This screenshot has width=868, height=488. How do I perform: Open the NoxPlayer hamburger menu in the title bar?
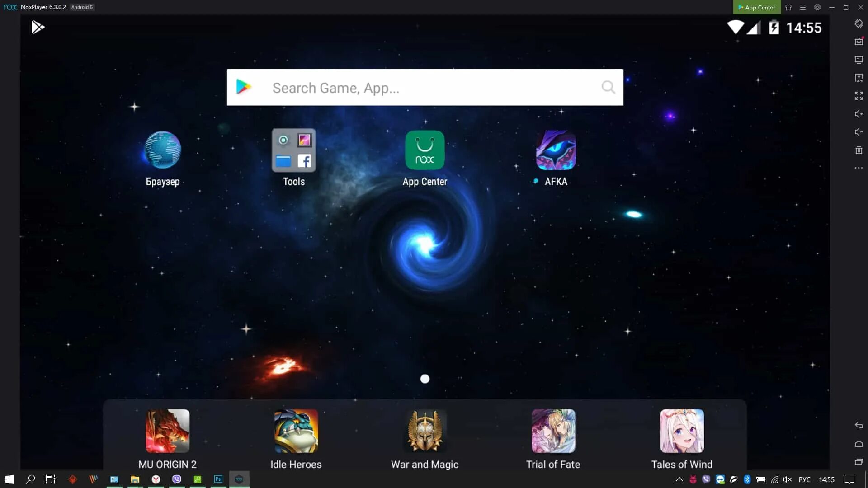pos(803,7)
